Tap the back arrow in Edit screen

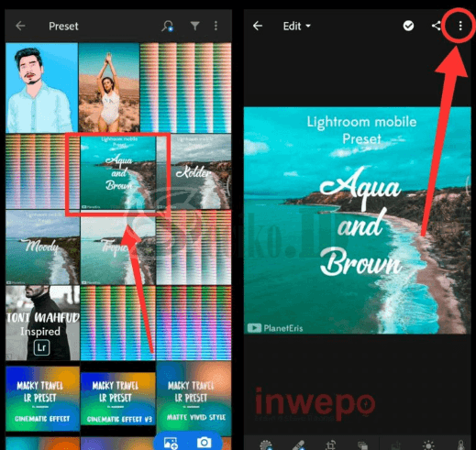tap(258, 26)
